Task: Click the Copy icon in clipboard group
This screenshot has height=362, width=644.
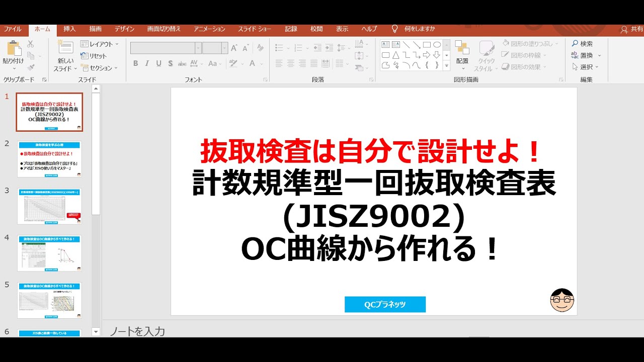Action: [x=30, y=55]
